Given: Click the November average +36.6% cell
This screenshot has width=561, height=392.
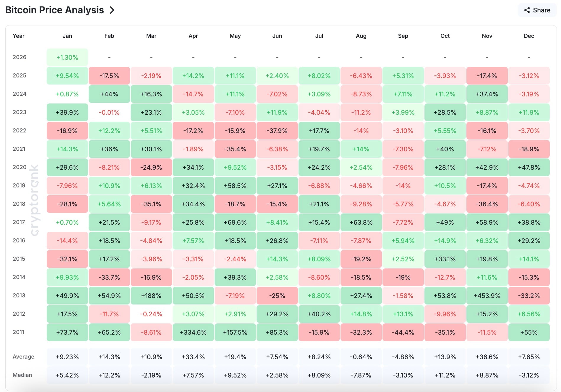Looking at the screenshot, I should pos(487,357).
